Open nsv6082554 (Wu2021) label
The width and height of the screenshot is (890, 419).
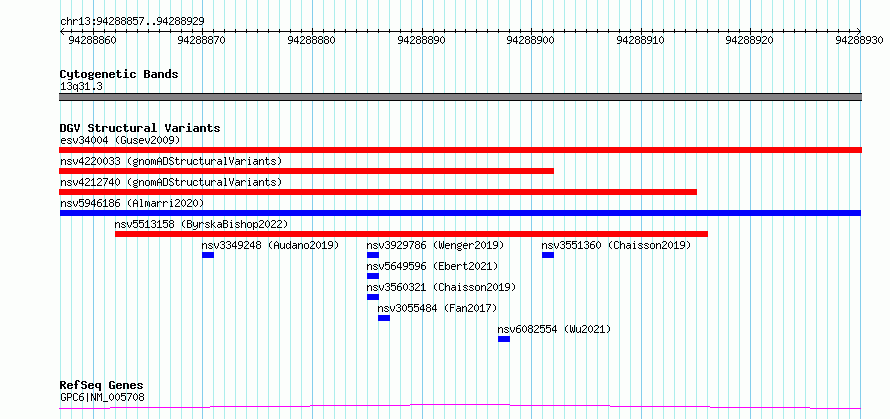tap(554, 329)
